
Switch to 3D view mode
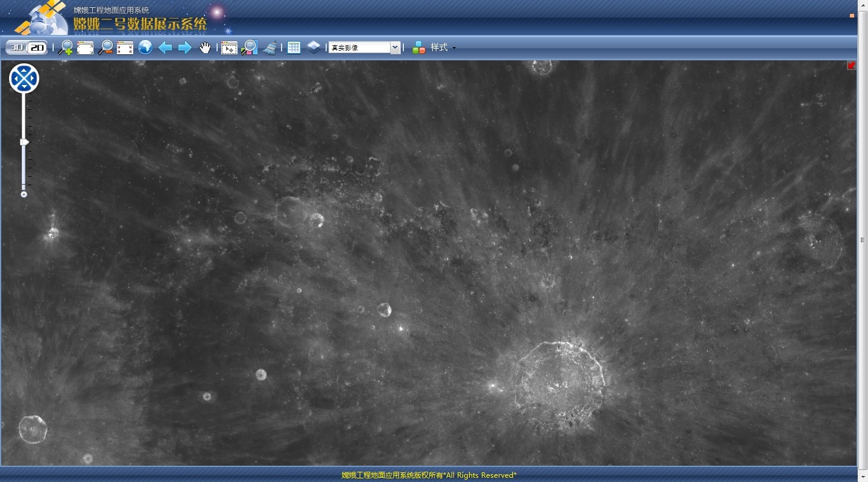(x=17, y=48)
